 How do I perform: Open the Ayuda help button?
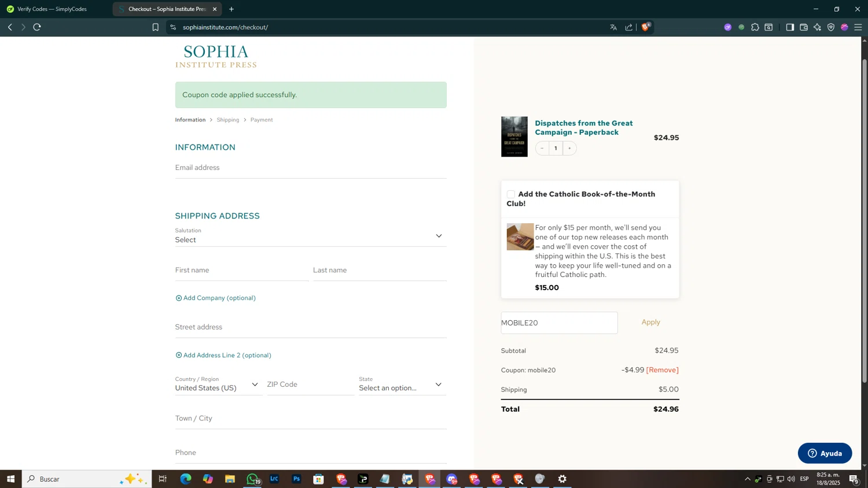click(825, 453)
